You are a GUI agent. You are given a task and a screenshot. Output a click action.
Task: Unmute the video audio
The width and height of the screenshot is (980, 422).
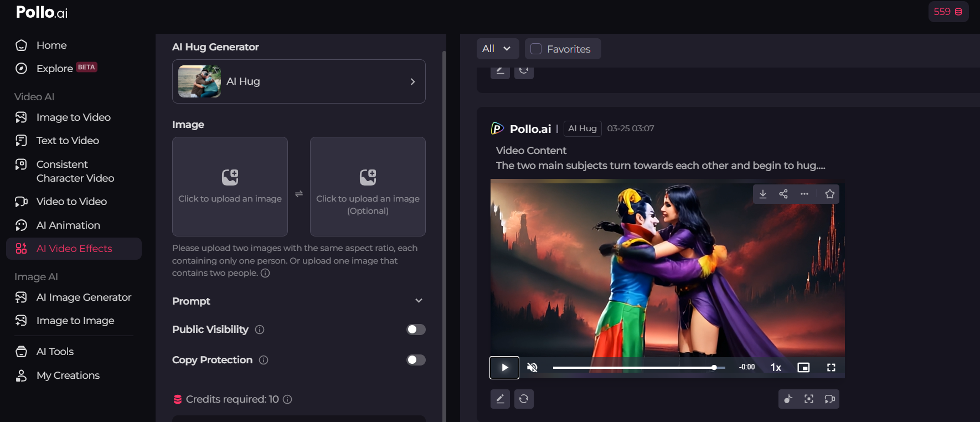tap(532, 367)
